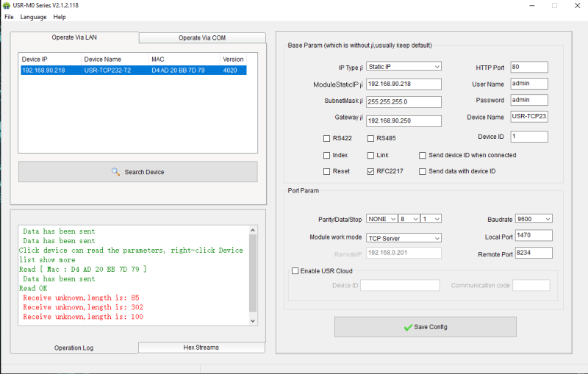Click the log scrollbar down arrow
588x374 pixels.
click(x=253, y=321)
